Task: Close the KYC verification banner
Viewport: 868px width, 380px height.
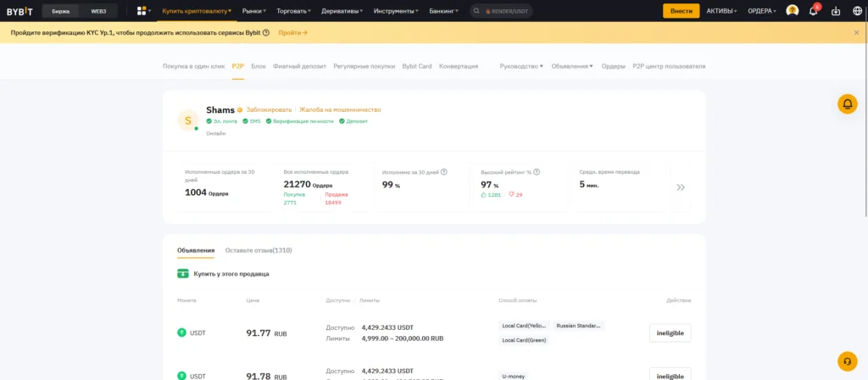Action: pos(856,33)
